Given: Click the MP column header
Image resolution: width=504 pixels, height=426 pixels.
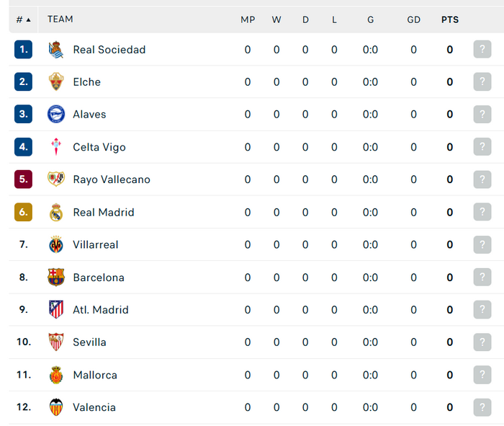Looking at the screenshot, I should 248,20.
